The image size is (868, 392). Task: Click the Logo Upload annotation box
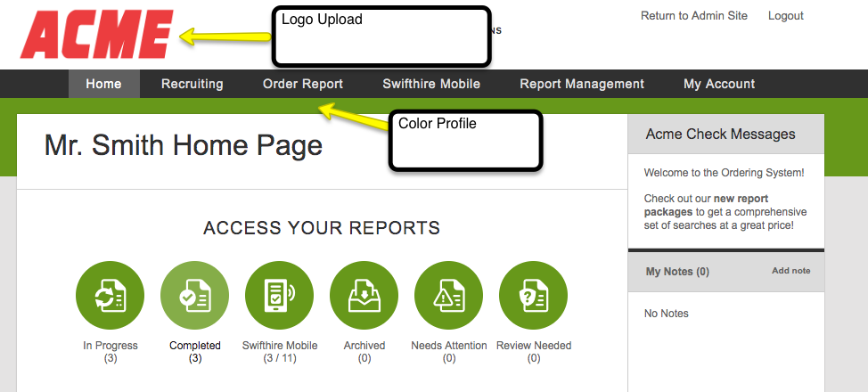[x=381, y=36]
